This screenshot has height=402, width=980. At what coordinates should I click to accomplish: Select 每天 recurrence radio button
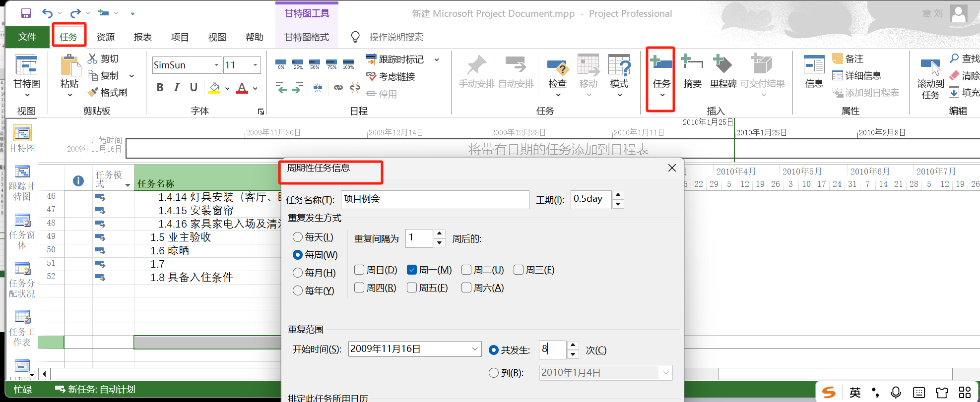tap(298, 237)
